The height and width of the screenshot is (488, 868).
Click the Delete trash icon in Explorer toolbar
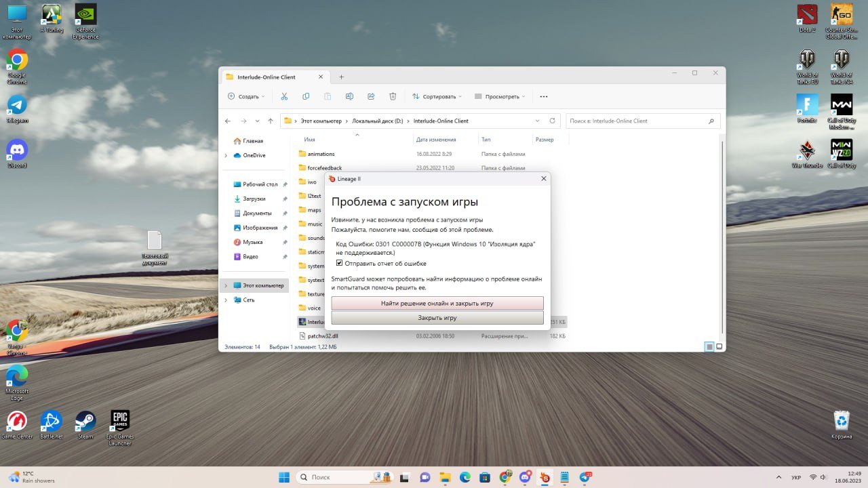(393, 96)
